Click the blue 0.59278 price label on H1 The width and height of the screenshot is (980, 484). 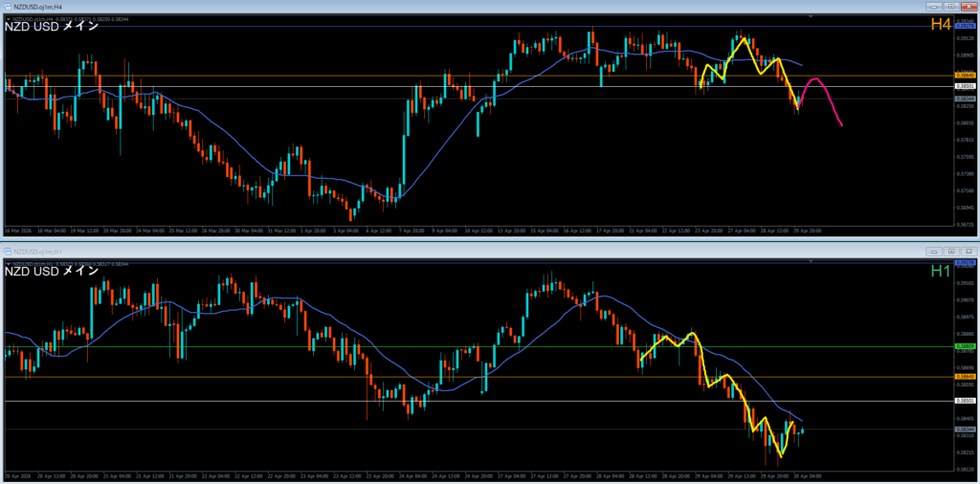point(965,262)
